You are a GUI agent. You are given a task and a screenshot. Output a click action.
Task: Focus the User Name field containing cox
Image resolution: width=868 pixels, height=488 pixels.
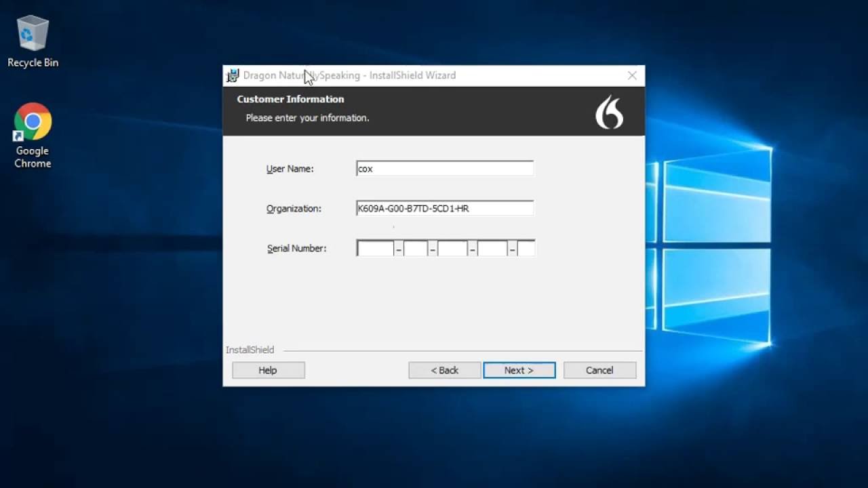tap(445, 169)
